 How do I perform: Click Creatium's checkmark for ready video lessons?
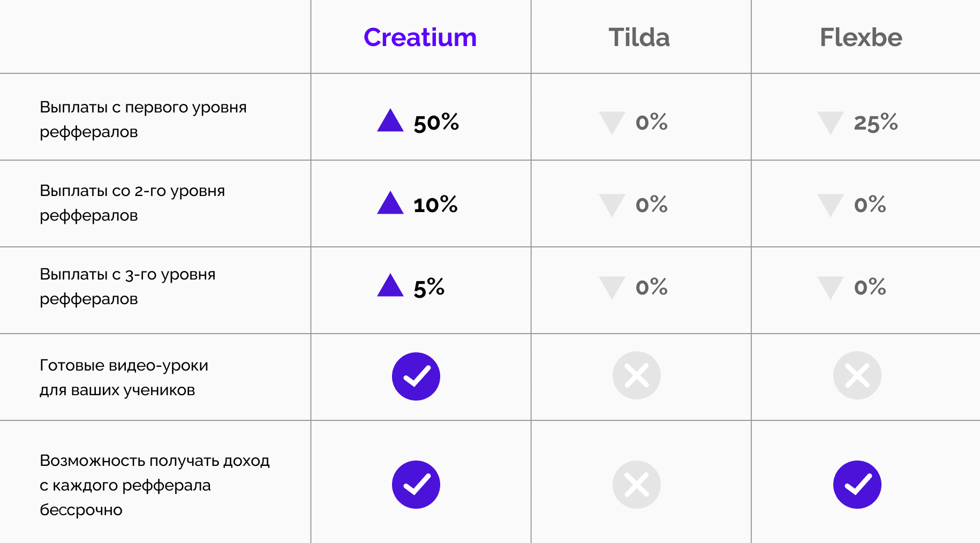pos(416,376)
